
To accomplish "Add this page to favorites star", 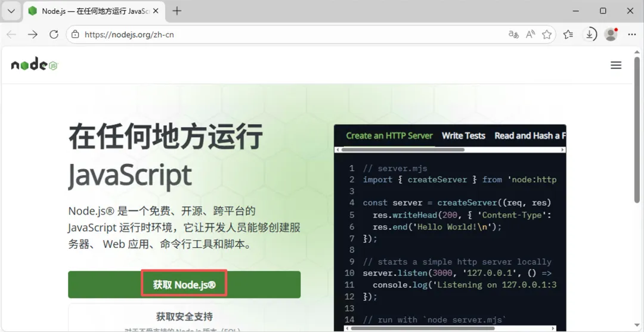I will (x=547, y=35).
